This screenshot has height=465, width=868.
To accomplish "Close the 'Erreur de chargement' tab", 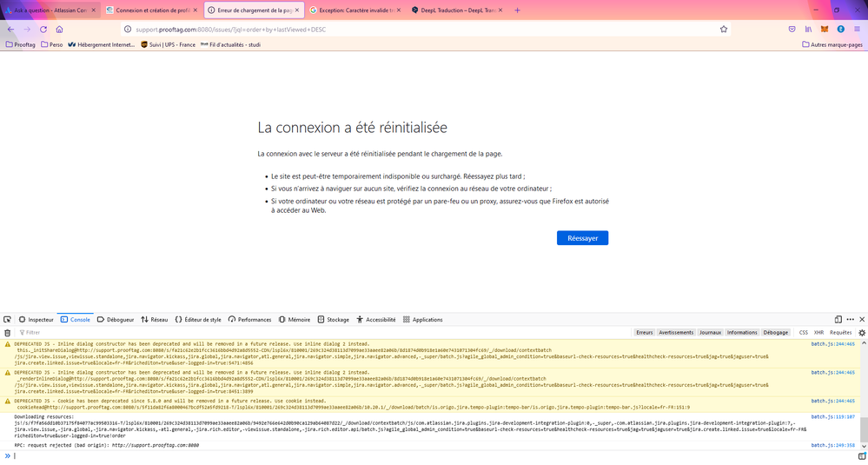I will (x=296, y=10).
